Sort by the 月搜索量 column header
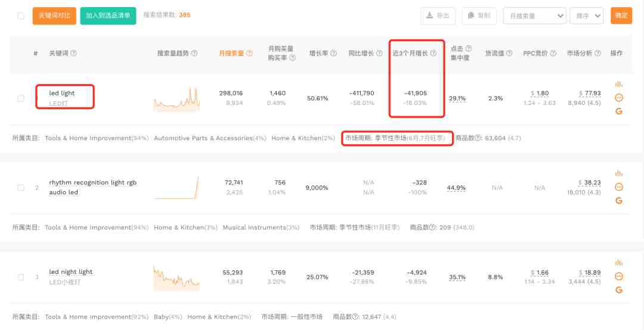The image size is (644, 330). 231,54
